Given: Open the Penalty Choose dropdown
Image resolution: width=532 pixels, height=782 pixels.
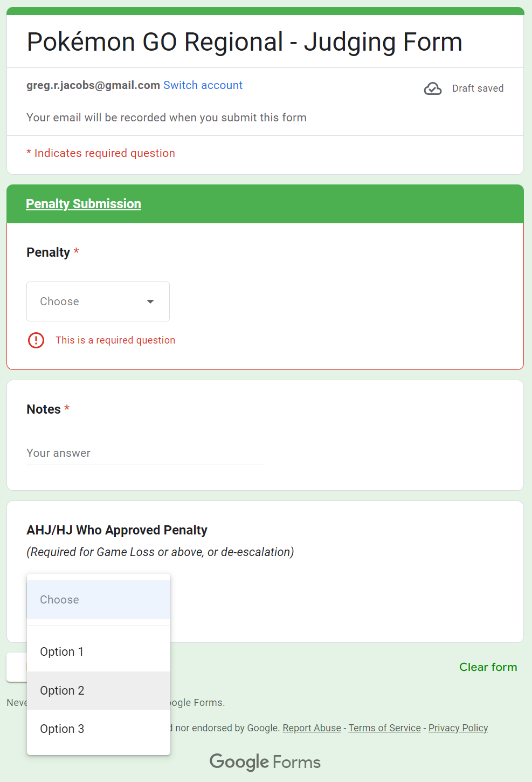Looking at the screenshot, I should pos(98,301).
